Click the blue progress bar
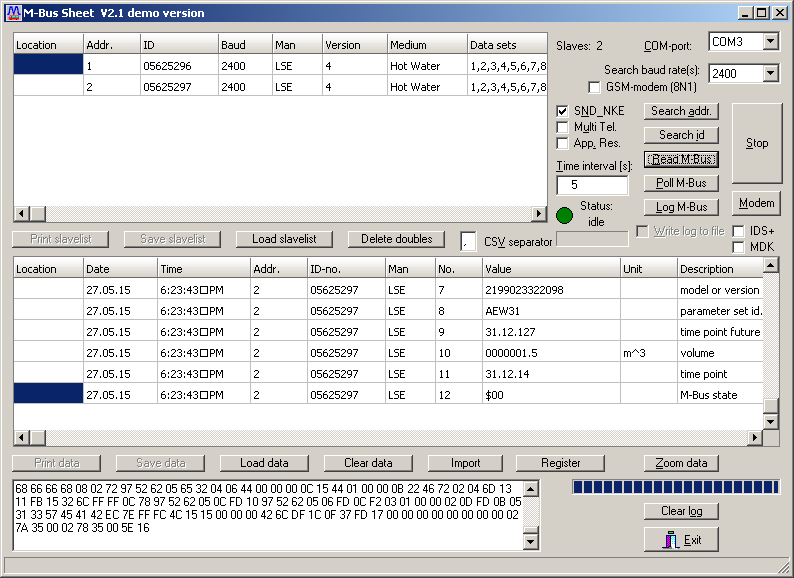Viewport: 794px width, 578px height. (675, 487)
